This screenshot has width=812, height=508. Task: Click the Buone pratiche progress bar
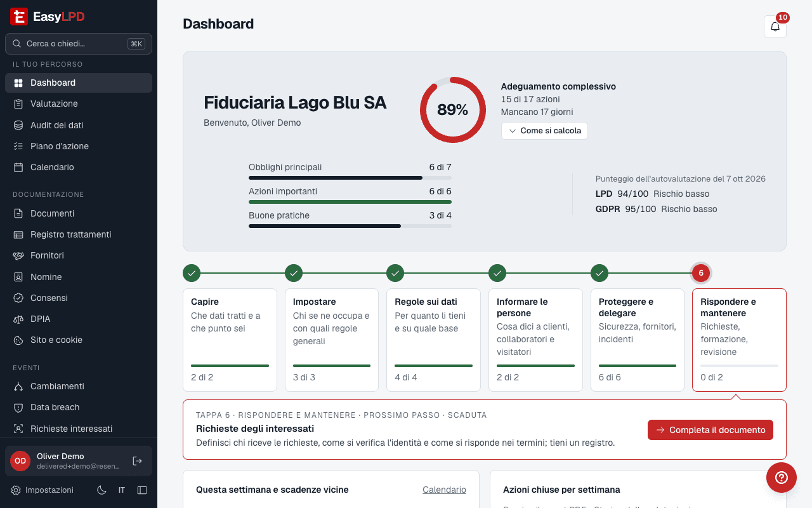pos(350,226)
